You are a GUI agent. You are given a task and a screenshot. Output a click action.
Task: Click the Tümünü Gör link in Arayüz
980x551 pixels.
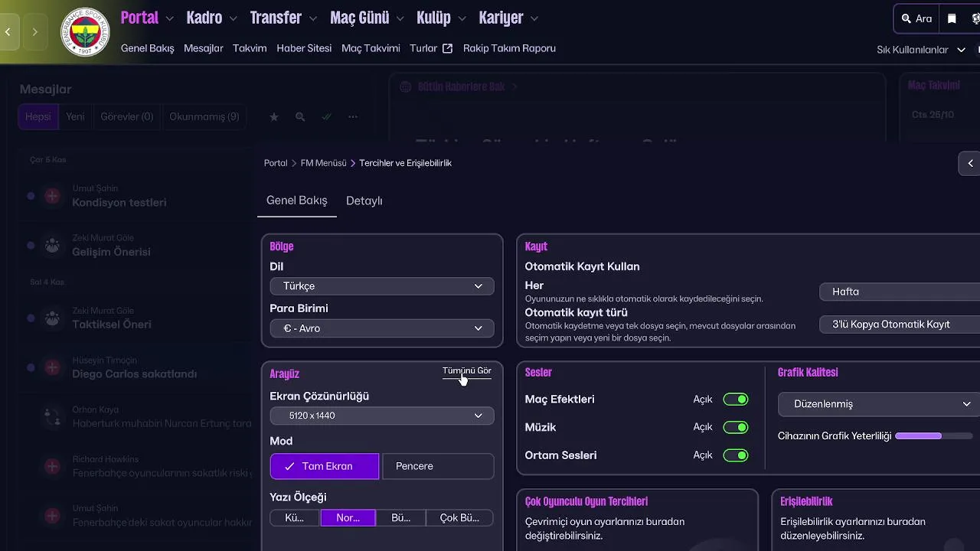point(466,371)
